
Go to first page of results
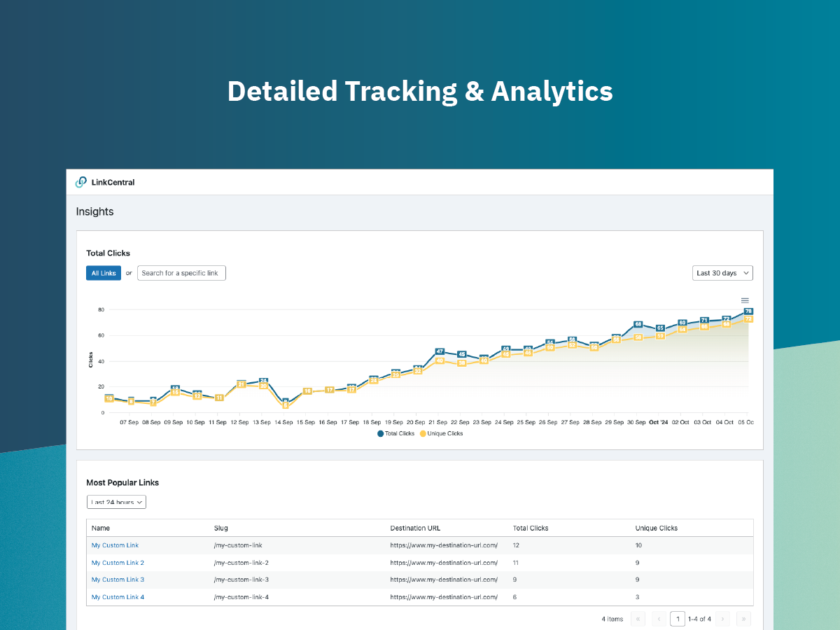(x=638, y=619)
